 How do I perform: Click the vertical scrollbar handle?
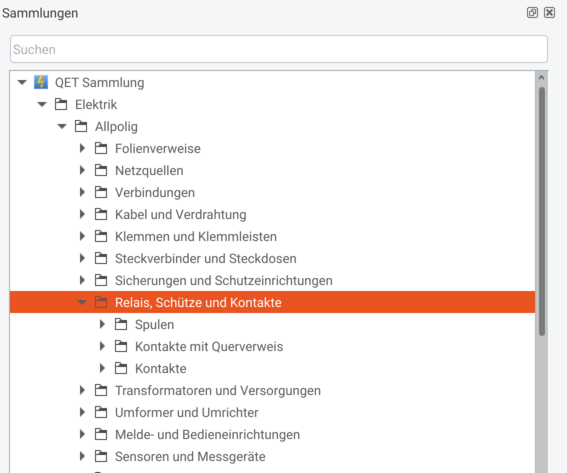click(541, 212)
